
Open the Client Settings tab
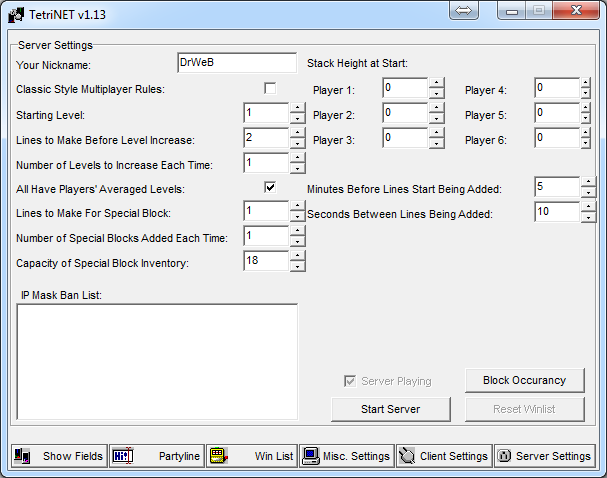click(444, 456)
